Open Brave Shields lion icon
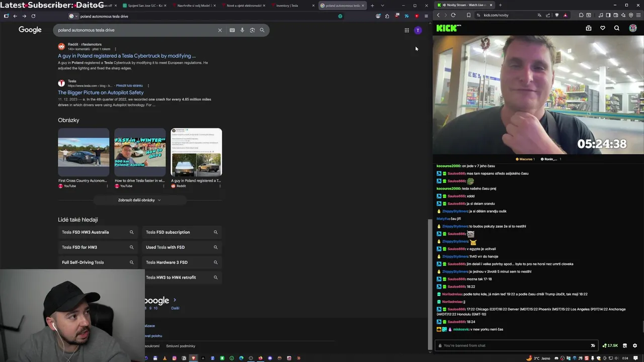Screen dimensions: 644x362 556,15
